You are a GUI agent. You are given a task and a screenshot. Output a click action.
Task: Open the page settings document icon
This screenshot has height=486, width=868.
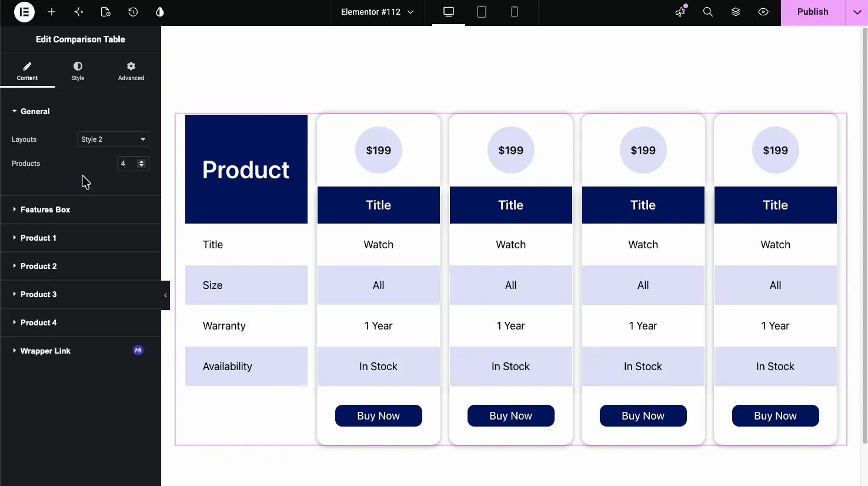coord(106,12)
